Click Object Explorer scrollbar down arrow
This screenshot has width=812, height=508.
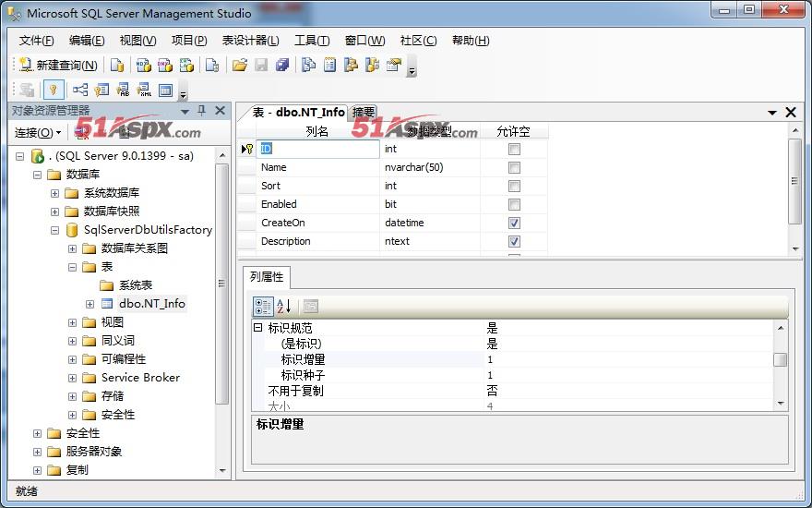[x=222, y=471]
